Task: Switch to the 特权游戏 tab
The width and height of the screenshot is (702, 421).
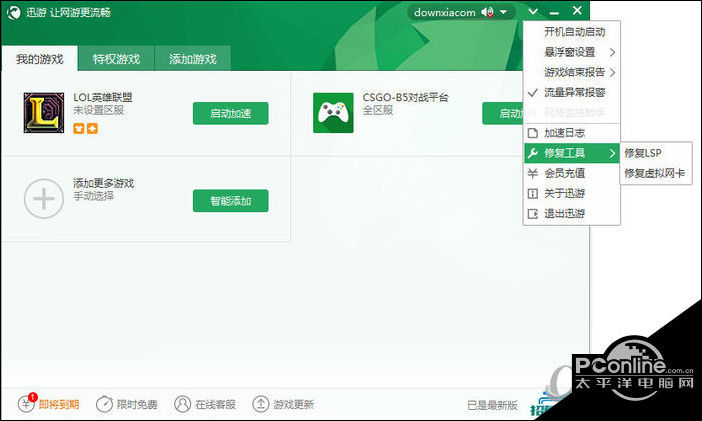Action: (116, 58)
